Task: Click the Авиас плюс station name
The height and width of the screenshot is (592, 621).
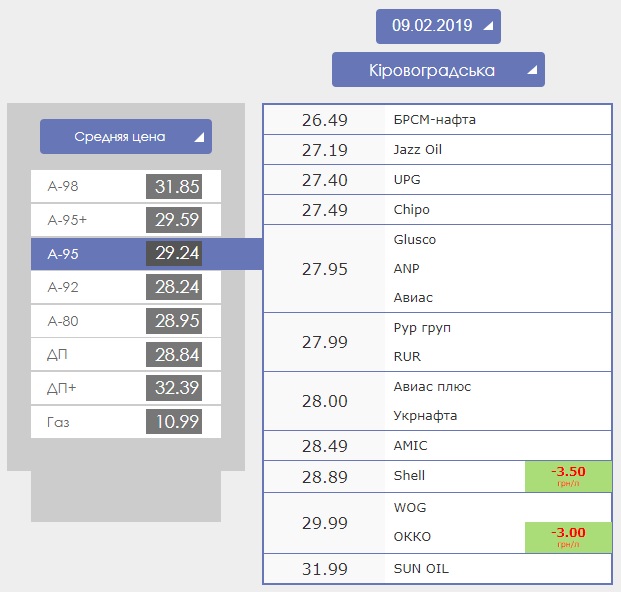Action: click(x=432, y=387)
